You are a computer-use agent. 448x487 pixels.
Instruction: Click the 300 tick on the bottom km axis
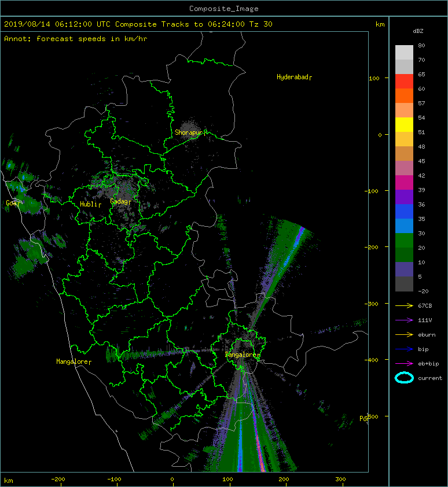point(340,479)
